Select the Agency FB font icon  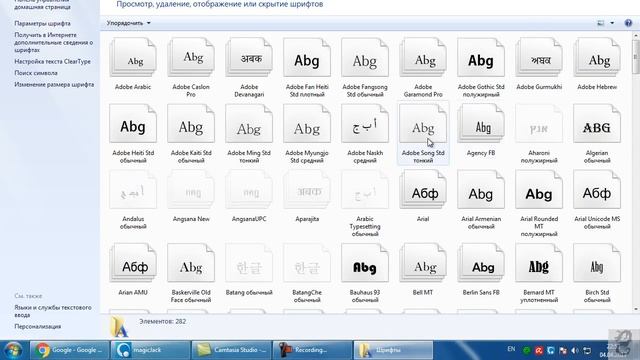click(x=481, y=124)
